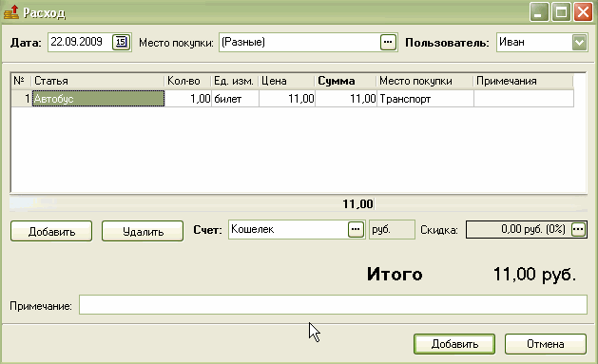The width and height of the screenshot is (598, 364).
Task: Open the Место покупки browse ellipsis button
Action: click(x=388, y=42)
